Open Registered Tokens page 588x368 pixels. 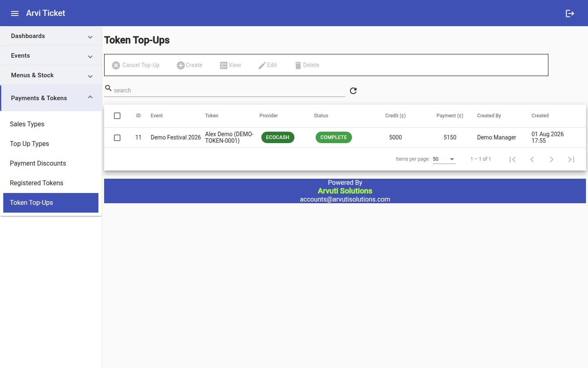(51, 183)
